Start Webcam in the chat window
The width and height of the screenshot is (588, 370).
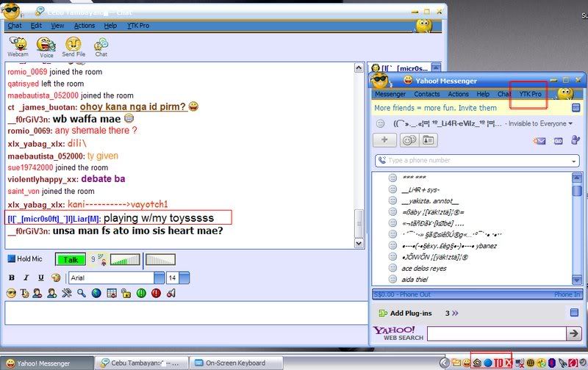coord(18,47)
